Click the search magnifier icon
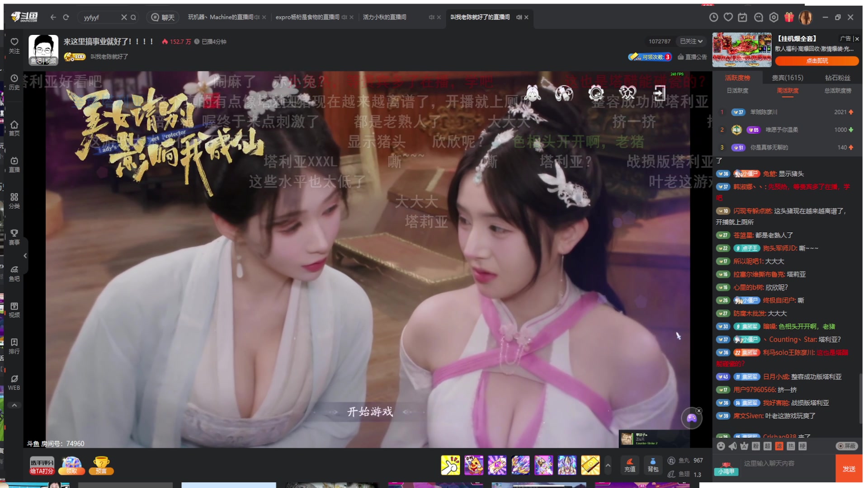The image size is (868, 488). click(133, 17)
